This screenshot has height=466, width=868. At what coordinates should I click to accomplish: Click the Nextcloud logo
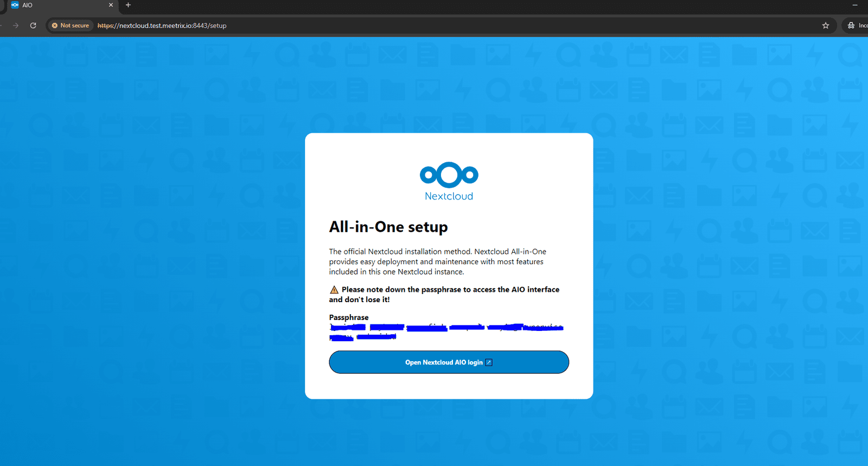pos(449,181)
